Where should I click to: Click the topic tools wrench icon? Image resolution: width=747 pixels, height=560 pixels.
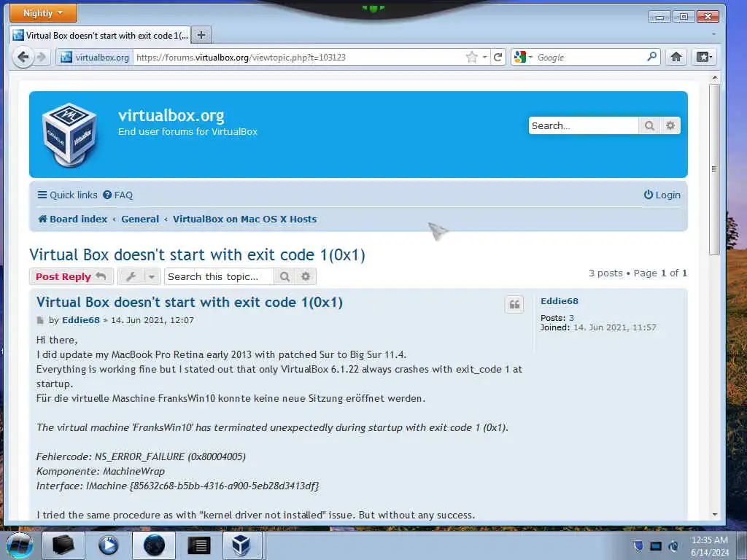point(131,276)
